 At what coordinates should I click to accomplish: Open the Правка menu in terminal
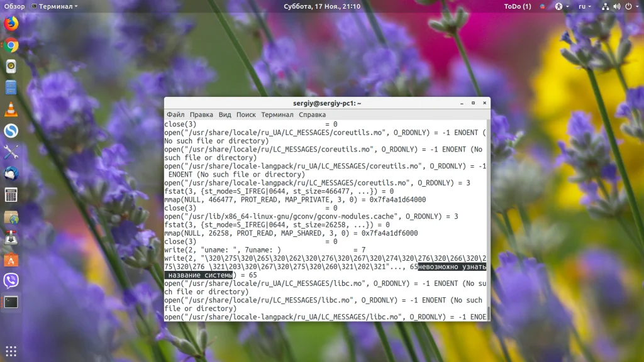point(201,114)
